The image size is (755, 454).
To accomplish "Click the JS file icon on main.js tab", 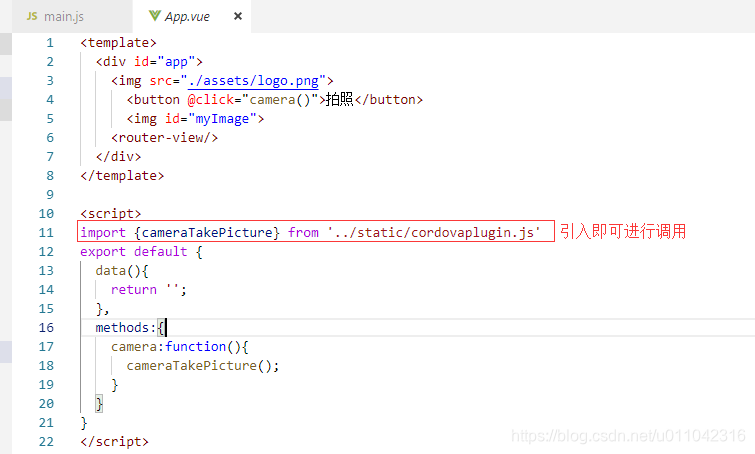I will (32, 16).
